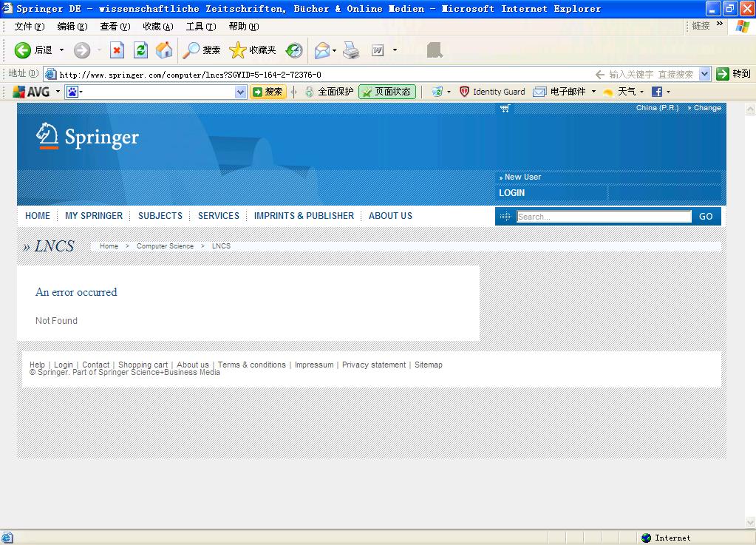The image size is (756, 545).
Task: Click the gray bookmark toolbar icon
Action: (x=435, y=50)
